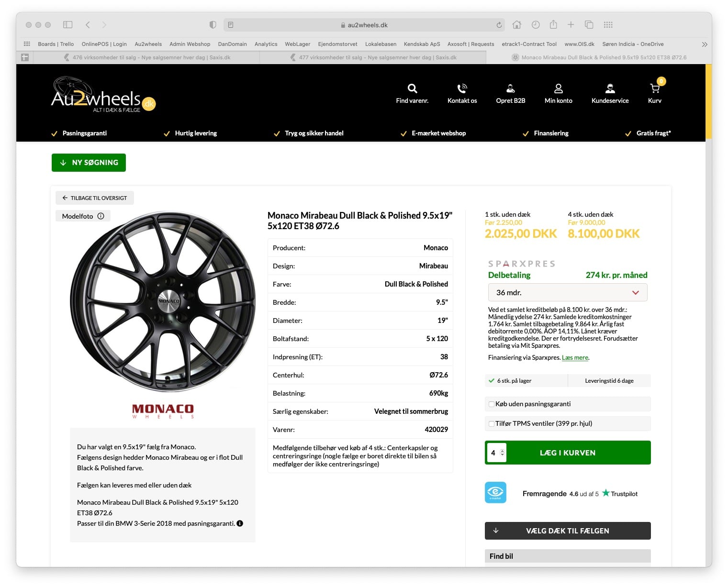
Task: Open the Kurv shopping cart
Action: pos(654,89)
